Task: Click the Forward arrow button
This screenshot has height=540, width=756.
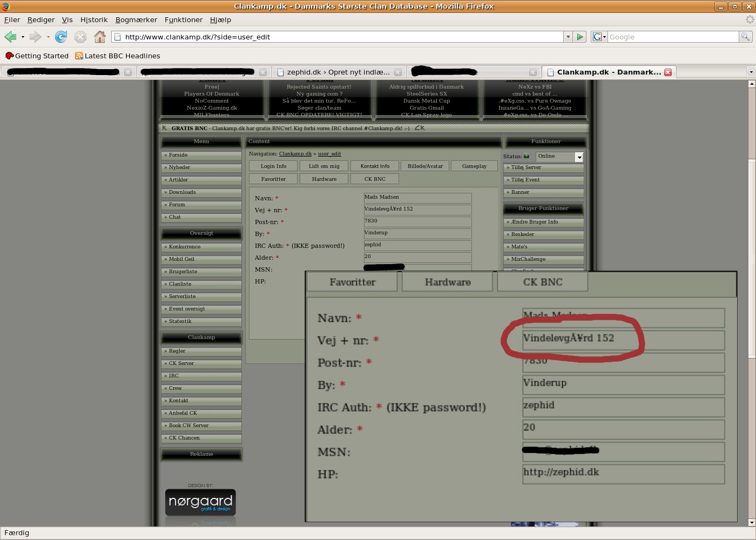Action: 35,37
